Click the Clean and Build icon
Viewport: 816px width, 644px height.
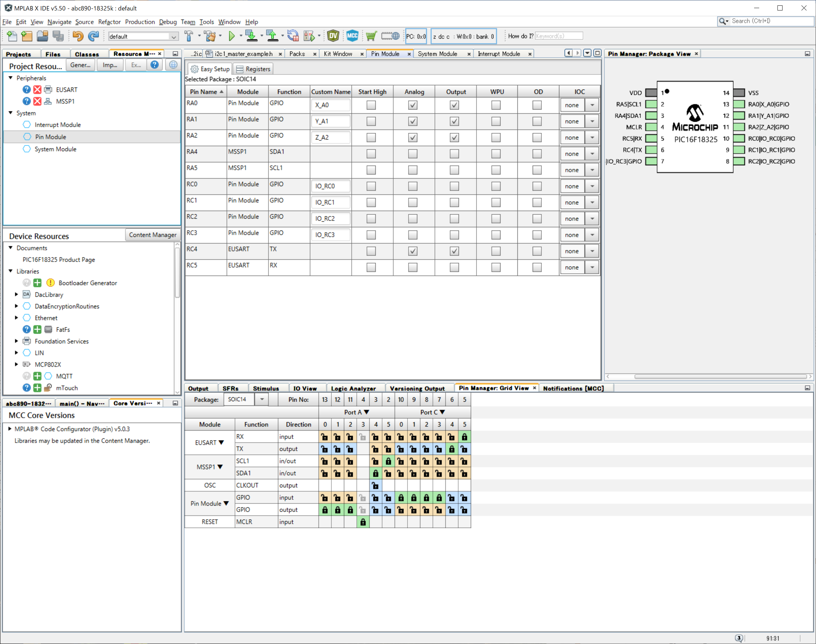point(210,36)
